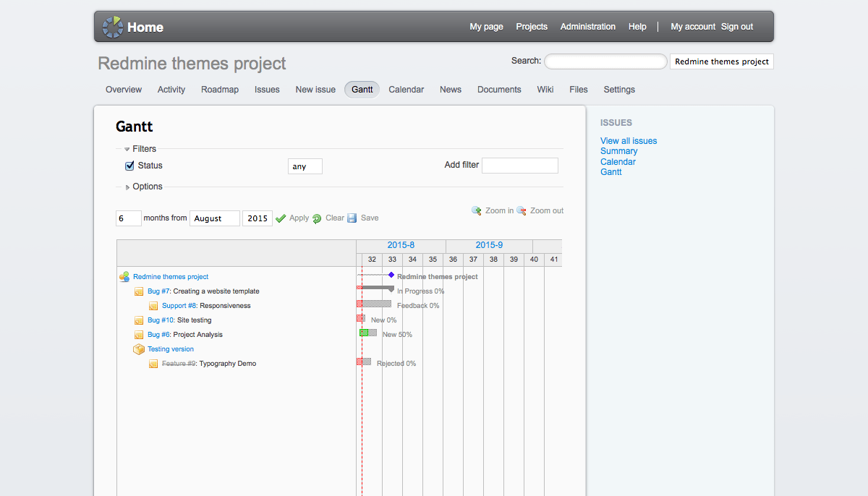Open the Documents tab
The image size is (868, 496).
499,90
